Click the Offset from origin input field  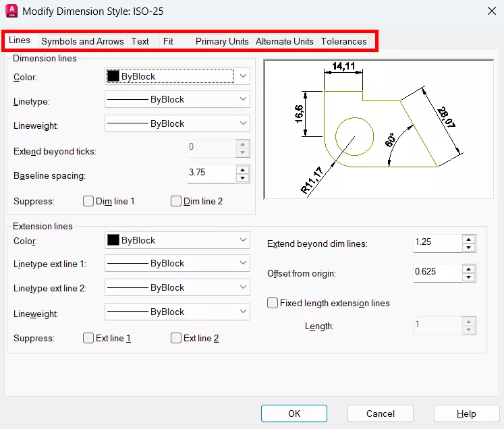[x=436, y=273]
